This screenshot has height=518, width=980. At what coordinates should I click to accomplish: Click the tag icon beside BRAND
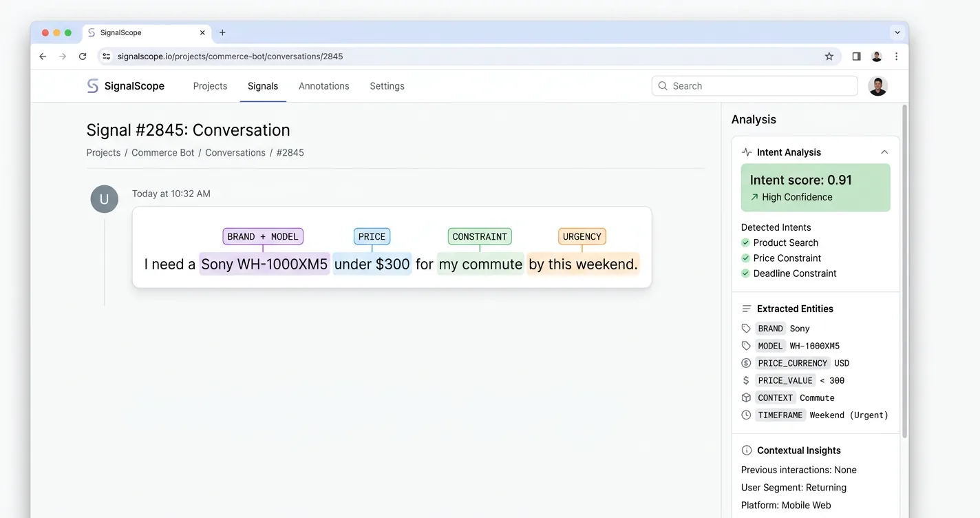(x=746, y=329)
